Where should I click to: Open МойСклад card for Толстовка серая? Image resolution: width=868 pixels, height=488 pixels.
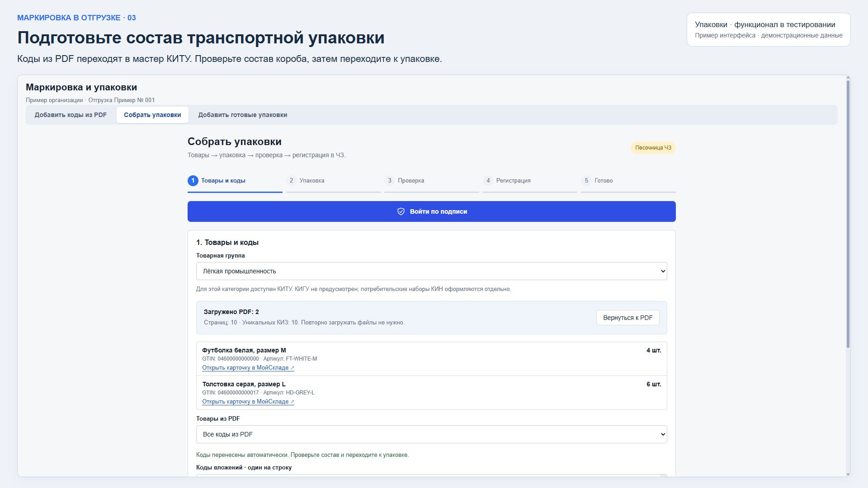pyautogui.click(x=248, y=402)
